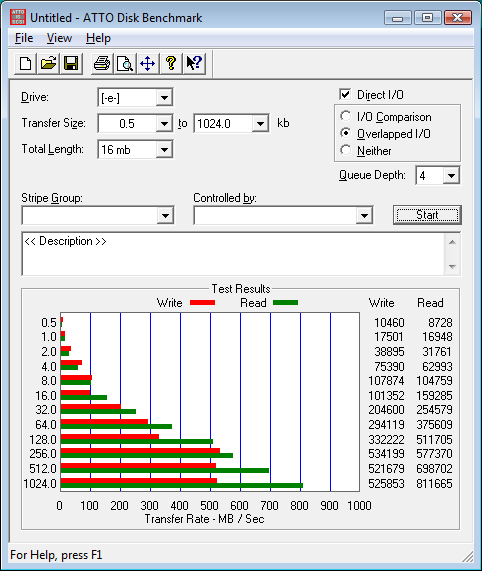Image resolution: width=482 pixels, height=571 pixels.
Task: Click the four-arrow move icon
Action: [148, 64]
